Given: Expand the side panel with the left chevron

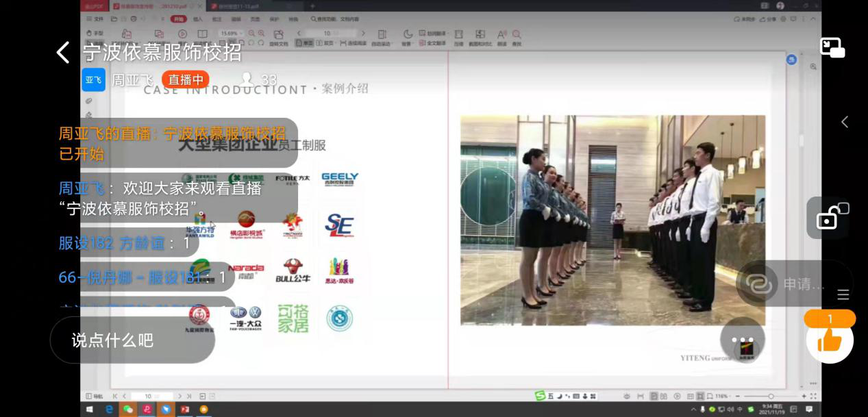Looking at the screenshot, I should tap(845, 122).
